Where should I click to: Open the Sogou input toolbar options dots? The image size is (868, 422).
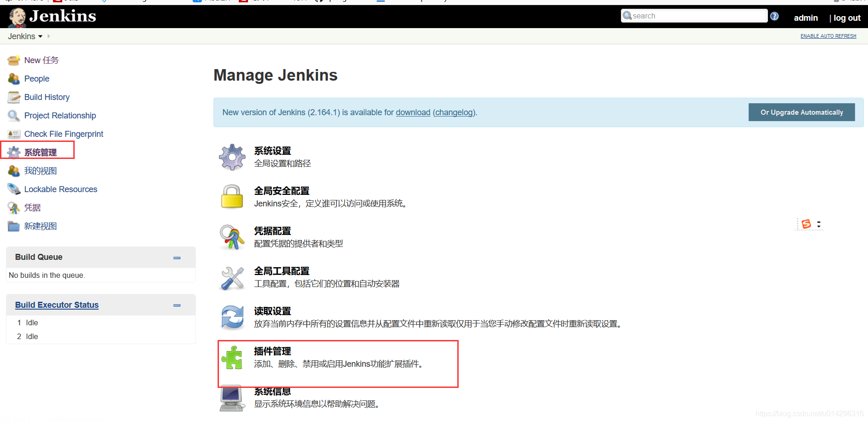tap(819, 224)
